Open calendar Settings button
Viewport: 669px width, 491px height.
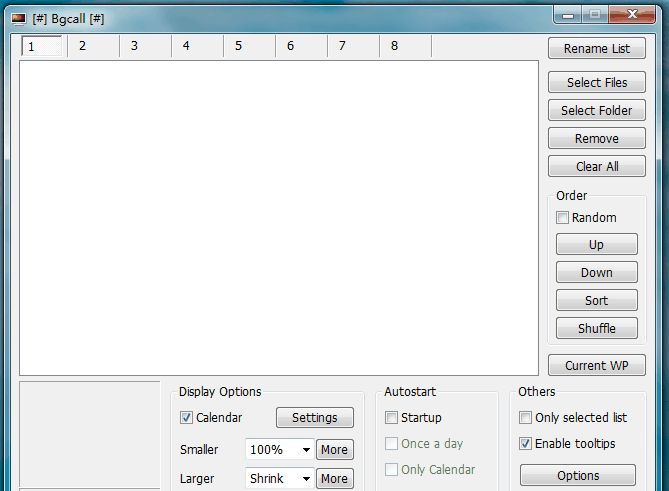[x=315, y=418]
